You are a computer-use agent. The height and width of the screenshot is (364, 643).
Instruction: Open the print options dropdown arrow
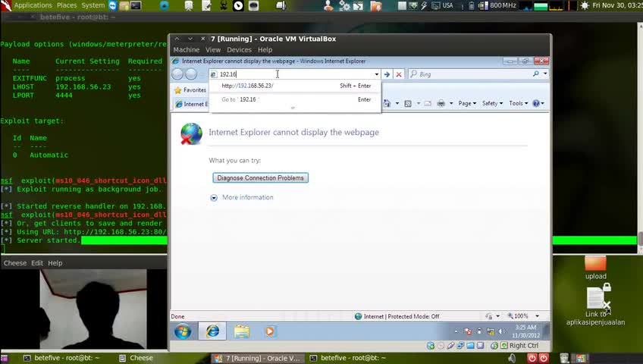pyautogui.click(x=451, y=103)
